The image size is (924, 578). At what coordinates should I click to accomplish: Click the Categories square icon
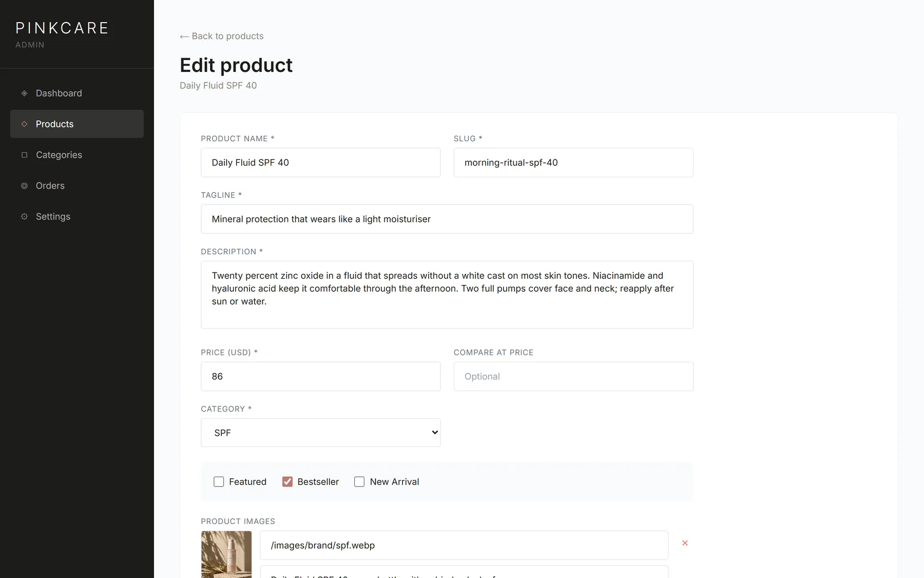24,155
